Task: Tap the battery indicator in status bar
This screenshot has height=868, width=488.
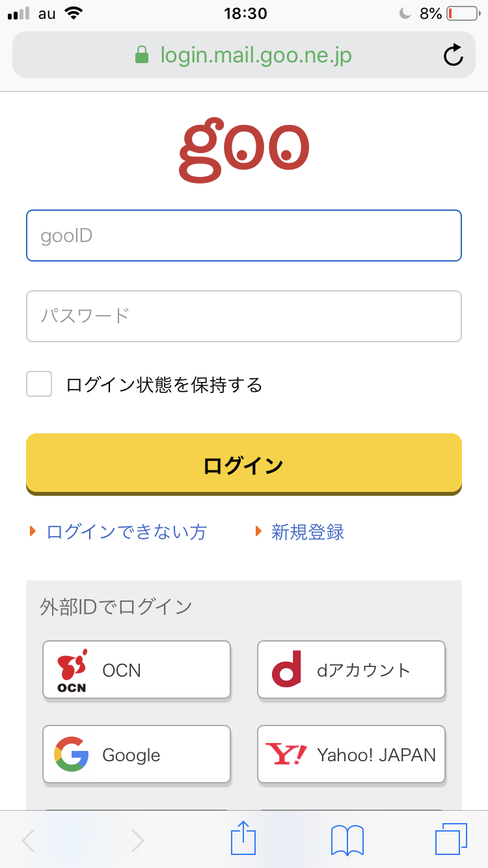Action: 462,14
